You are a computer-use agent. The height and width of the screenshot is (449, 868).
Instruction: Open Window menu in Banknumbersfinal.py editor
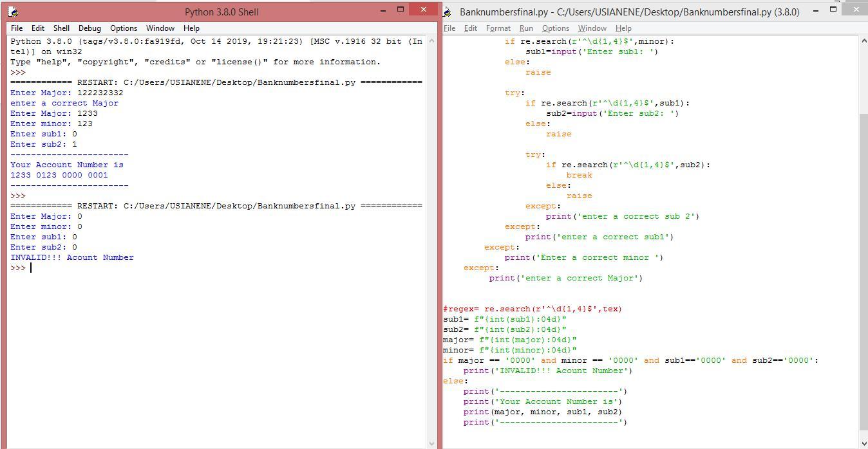point(592,28)
